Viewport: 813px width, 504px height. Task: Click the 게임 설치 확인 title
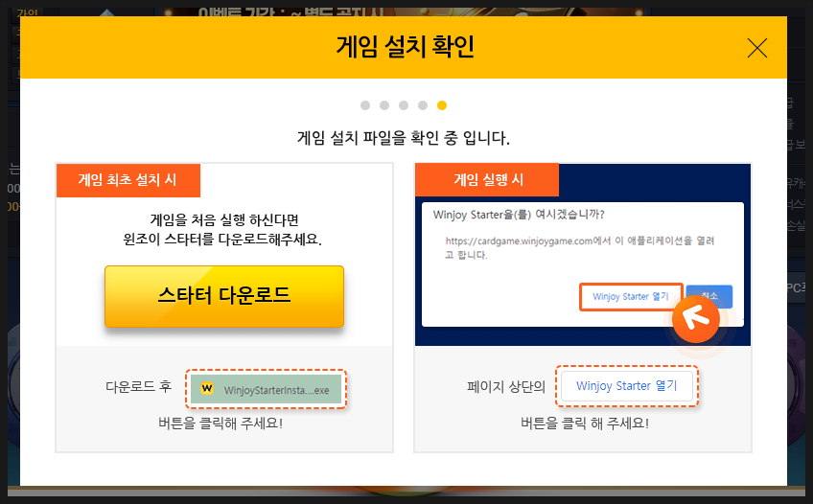[405, 47]
